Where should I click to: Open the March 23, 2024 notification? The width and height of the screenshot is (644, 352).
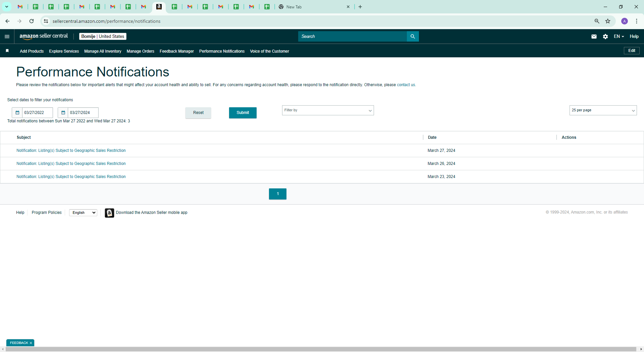click(71, 177)
